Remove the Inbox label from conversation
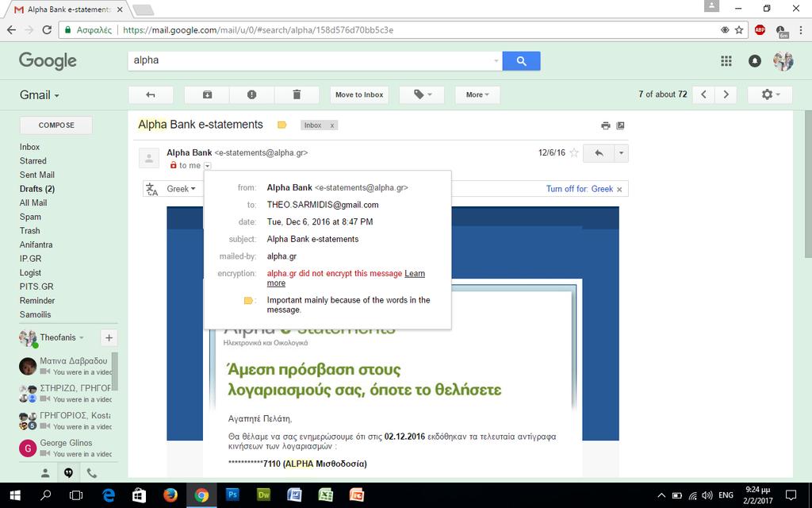 coord(332,125)
